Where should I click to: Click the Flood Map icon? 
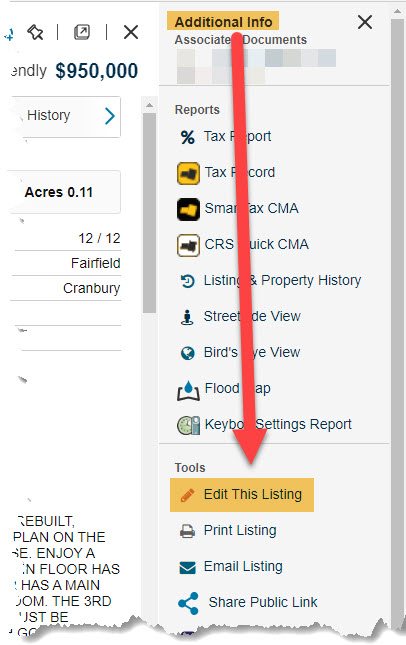pos(188,390)
